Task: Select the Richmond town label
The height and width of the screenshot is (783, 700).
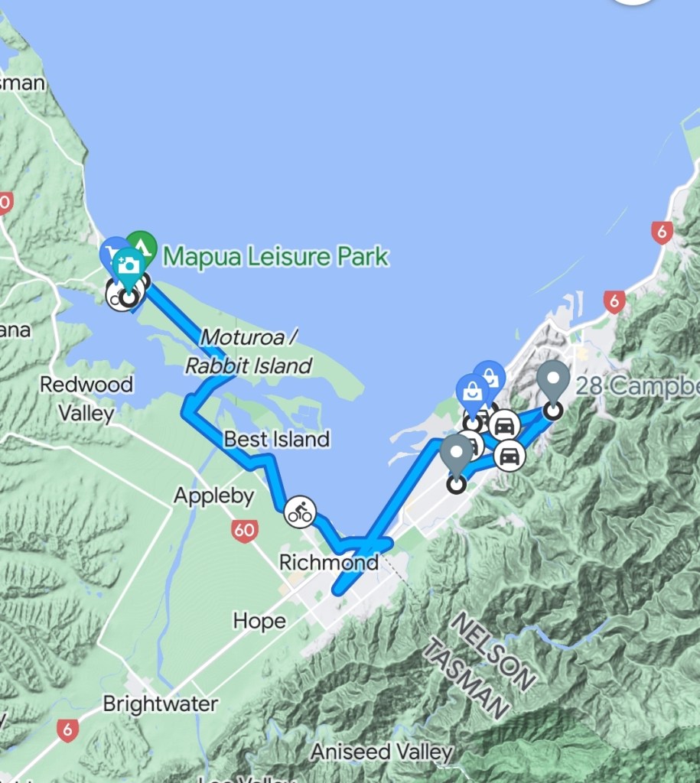Action: coord(329,562)
